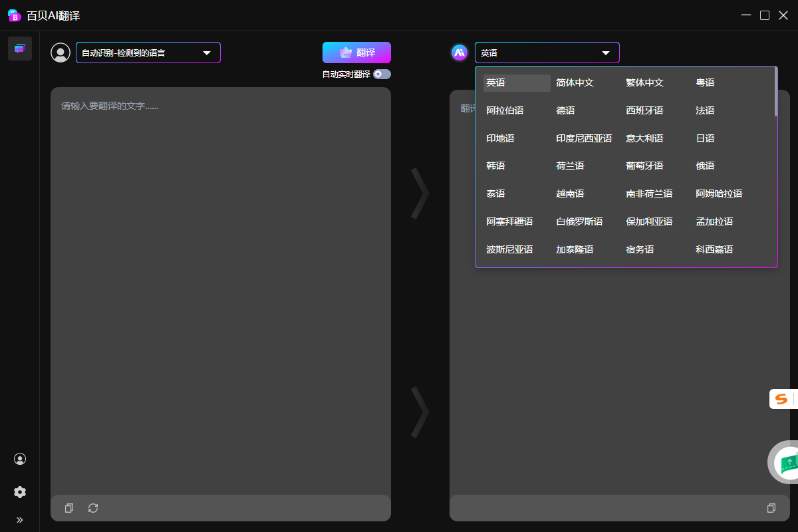Image resolution: width=798 pixels, height=532 pixels.
Task: Click 加泰隆语 in the dropdown list
Action: pos(575,249)
